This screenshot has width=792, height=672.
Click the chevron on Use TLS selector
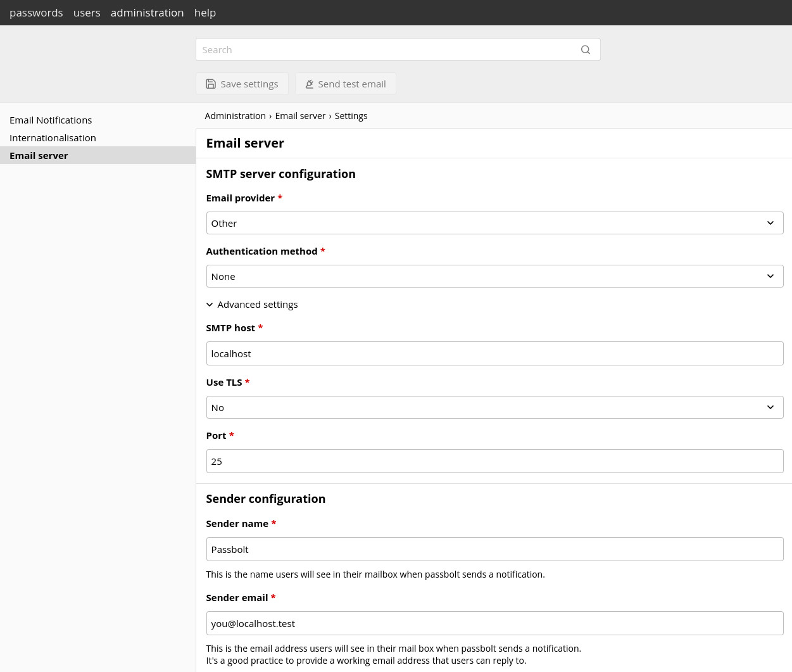click(x=770, y=407)
